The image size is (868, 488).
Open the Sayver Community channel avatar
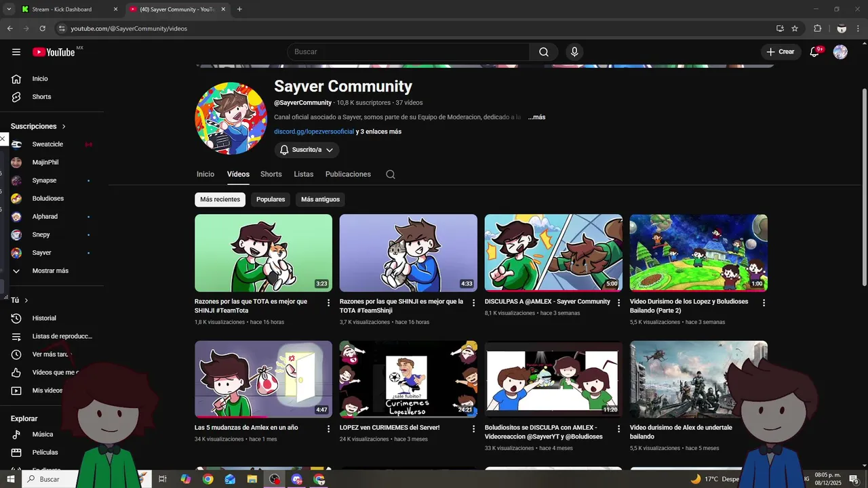[x=231, y=119]
